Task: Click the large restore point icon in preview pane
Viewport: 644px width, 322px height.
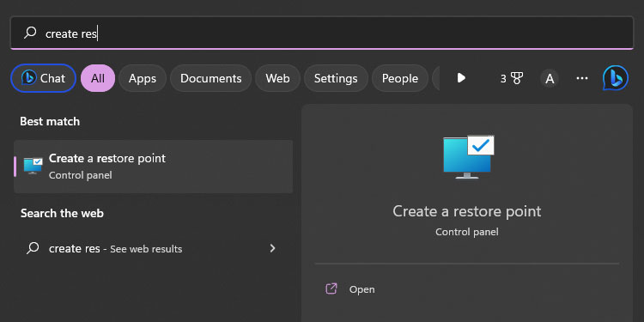Action: pyautogui.click(x=469, y=157)
